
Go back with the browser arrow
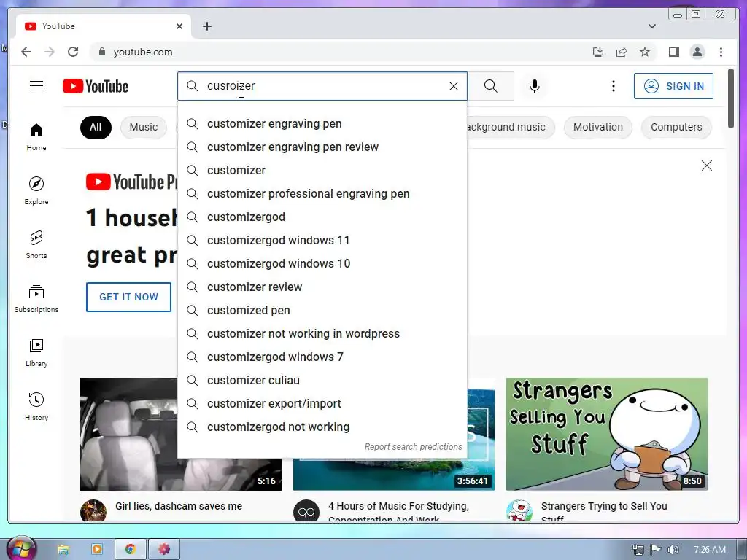click(26, 52)
